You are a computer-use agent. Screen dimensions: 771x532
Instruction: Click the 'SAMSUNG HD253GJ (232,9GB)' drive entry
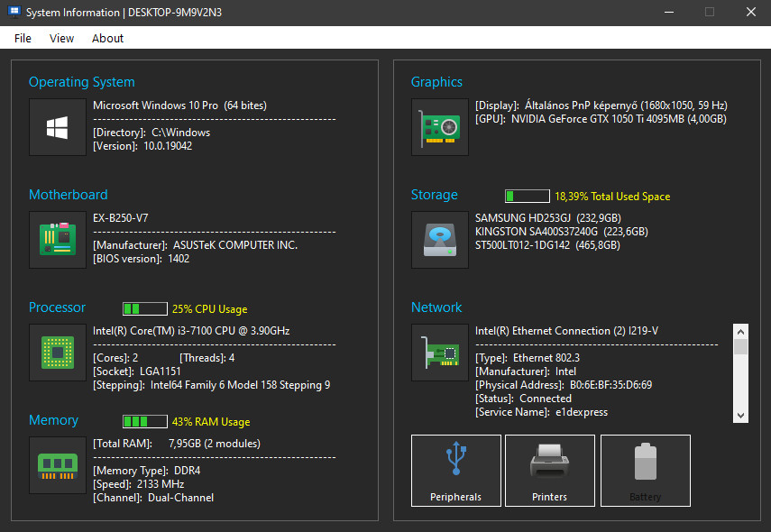point(548,218)
